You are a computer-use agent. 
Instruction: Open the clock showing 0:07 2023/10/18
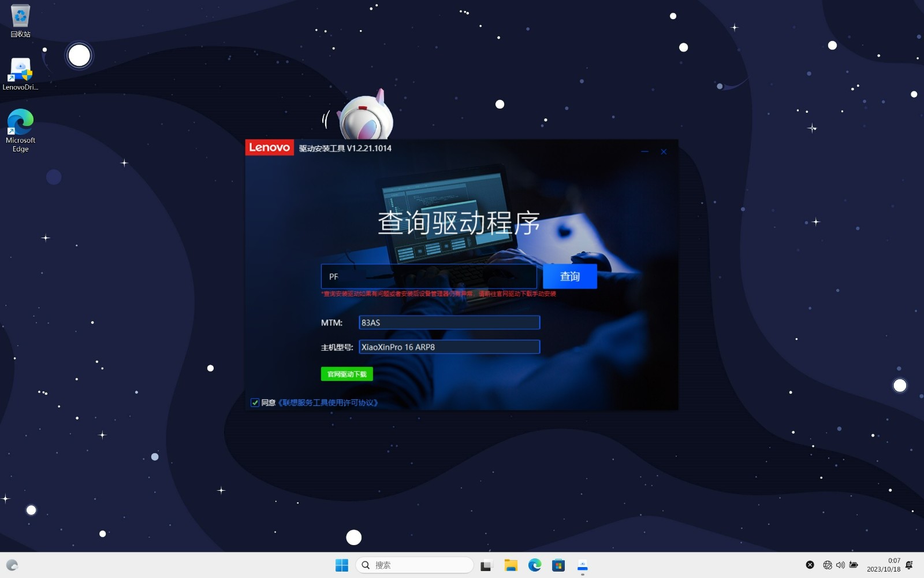[x=884, y=565]
